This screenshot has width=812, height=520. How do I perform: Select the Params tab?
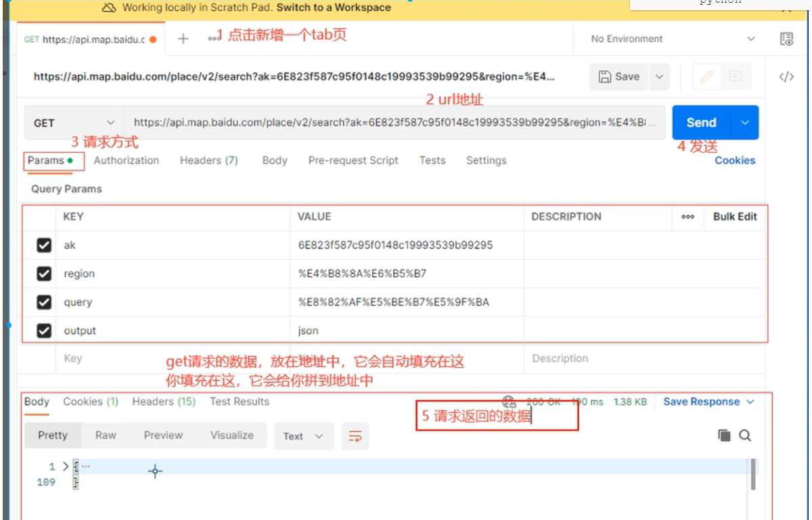pos(50,160)
